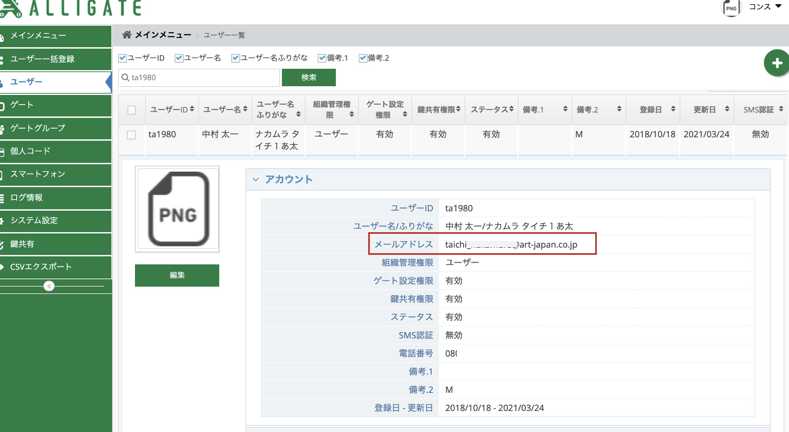Open ゲート in the sidebar
This screenshot has width=789, height=432.
(55, 105)
